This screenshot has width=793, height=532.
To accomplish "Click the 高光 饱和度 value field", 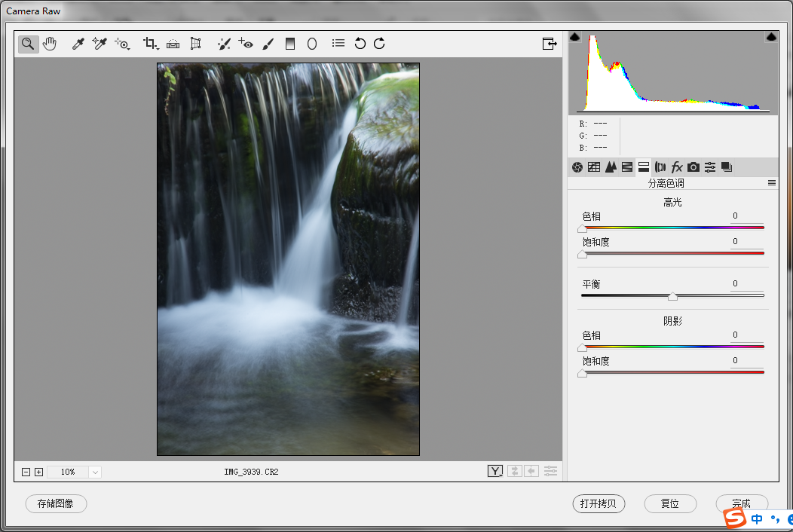I will pos(746,242).
